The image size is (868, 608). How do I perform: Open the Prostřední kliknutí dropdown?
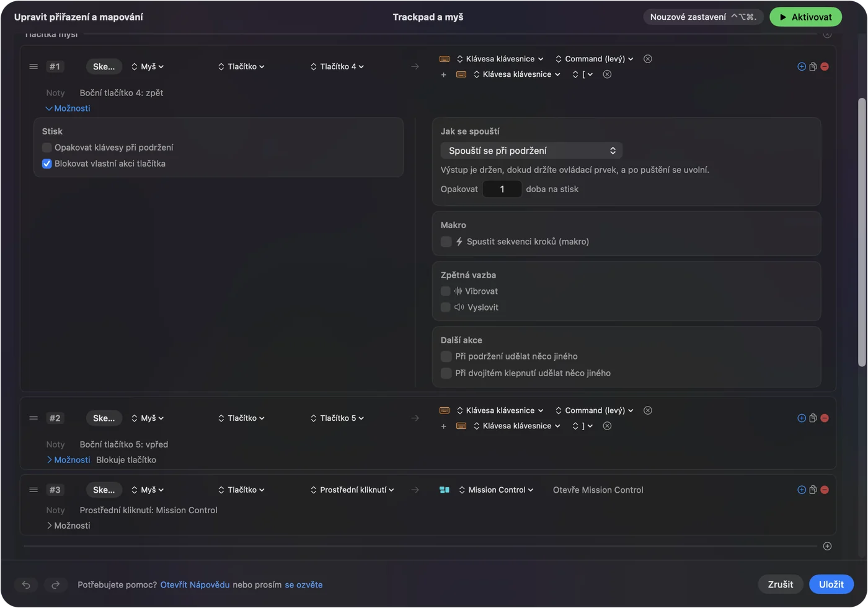click(352, 490)
